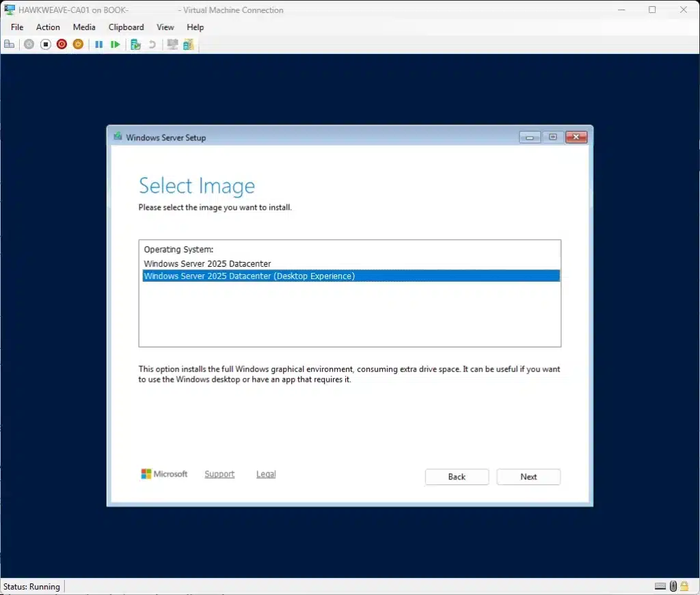This screenshot has width=700, height=595.
Task: Open the Media menu
Action: coord(84,27)
